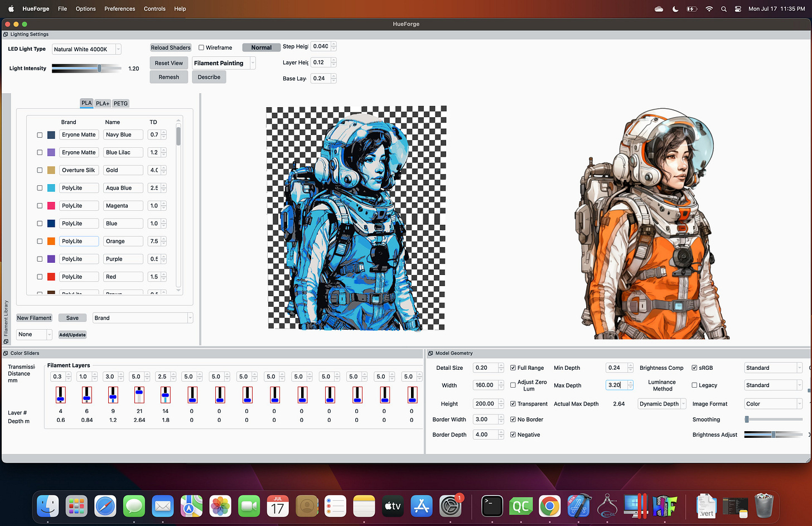
Task: Open Reminders in the dock
Action: [x=335, y=506]
